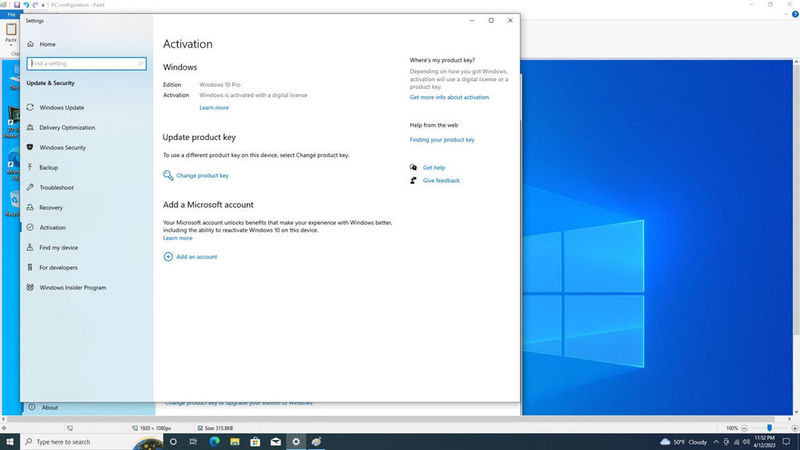Select the Backup sidebar entry
Screen dimensions: 800x450
point(48,167)
